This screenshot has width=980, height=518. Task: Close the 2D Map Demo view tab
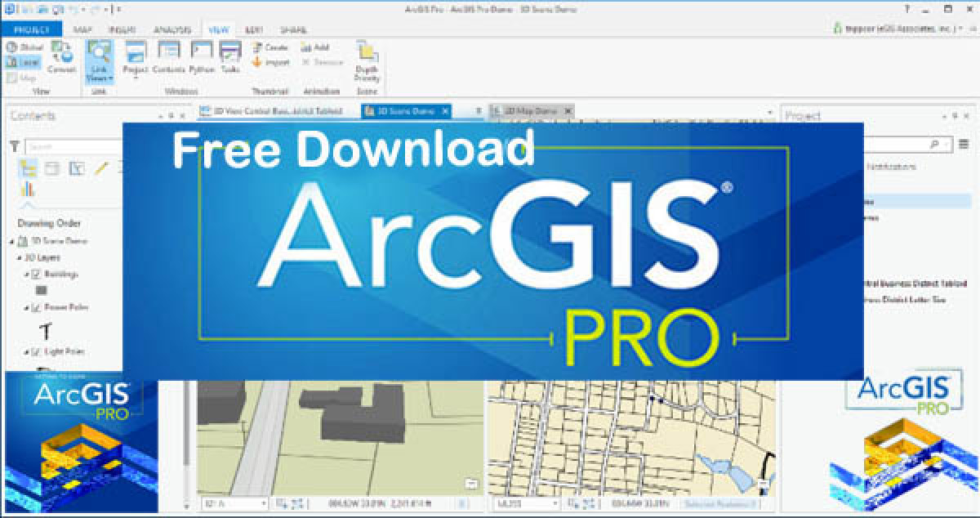pyautogui.click(x=568, y=110)
